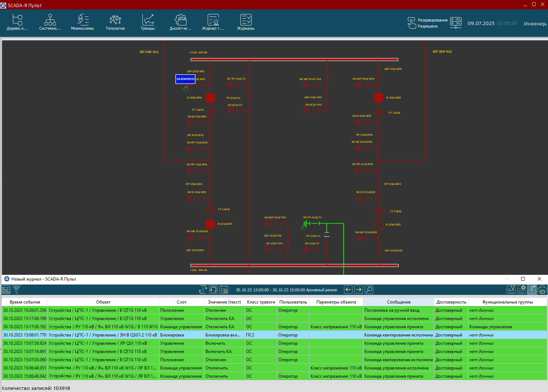This screenshot has height=392, width=548.
Task: Toggle the В 1СШ ВЛ2 breaker symbol
Action: [x=379, y=225]
